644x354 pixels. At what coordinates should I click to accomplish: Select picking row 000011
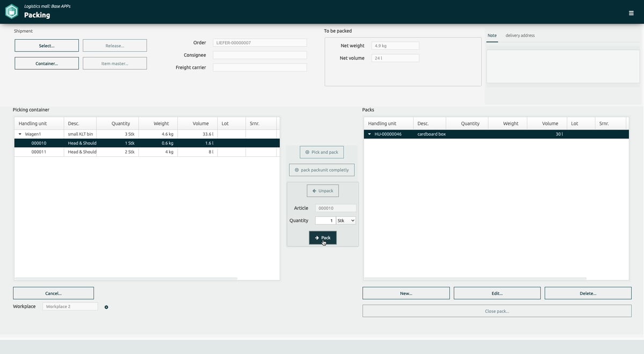tap(147, 152)
